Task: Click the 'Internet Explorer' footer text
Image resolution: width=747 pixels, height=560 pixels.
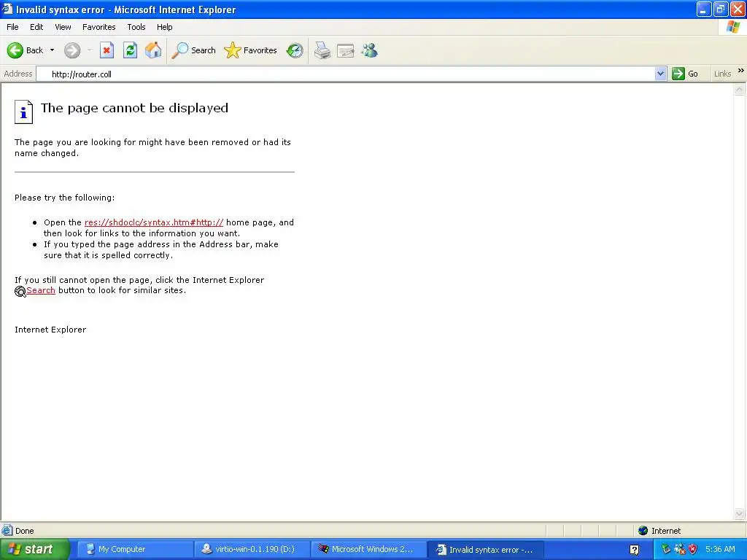Action: point(50,330)
